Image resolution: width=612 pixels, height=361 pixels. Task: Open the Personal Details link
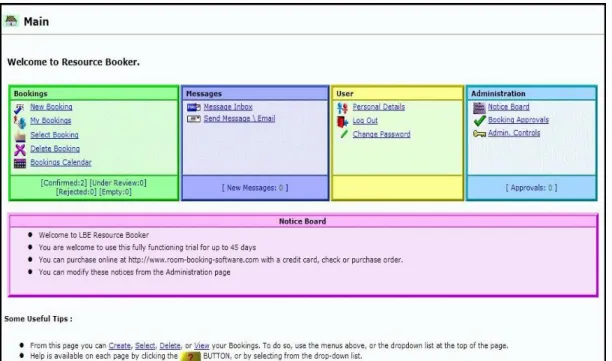[x=379, y=107]
